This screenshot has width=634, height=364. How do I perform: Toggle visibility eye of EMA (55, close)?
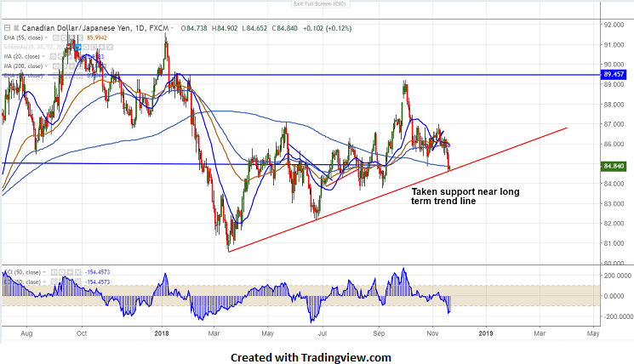pyautogui.click(x=56, y=37)
